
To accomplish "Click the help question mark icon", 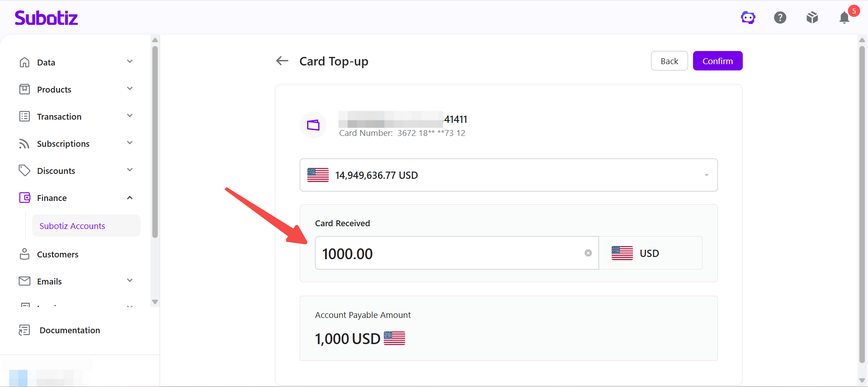I will (780, 18).
